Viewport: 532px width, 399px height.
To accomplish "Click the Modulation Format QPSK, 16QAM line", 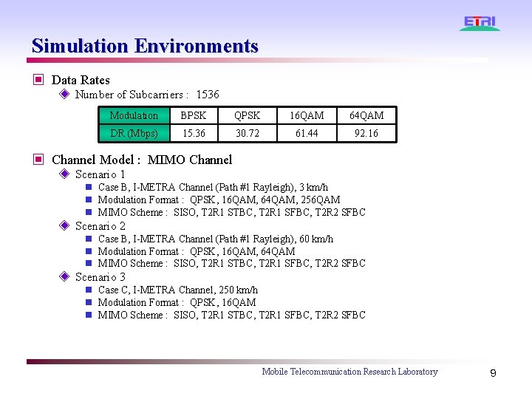I will [177, 302].
